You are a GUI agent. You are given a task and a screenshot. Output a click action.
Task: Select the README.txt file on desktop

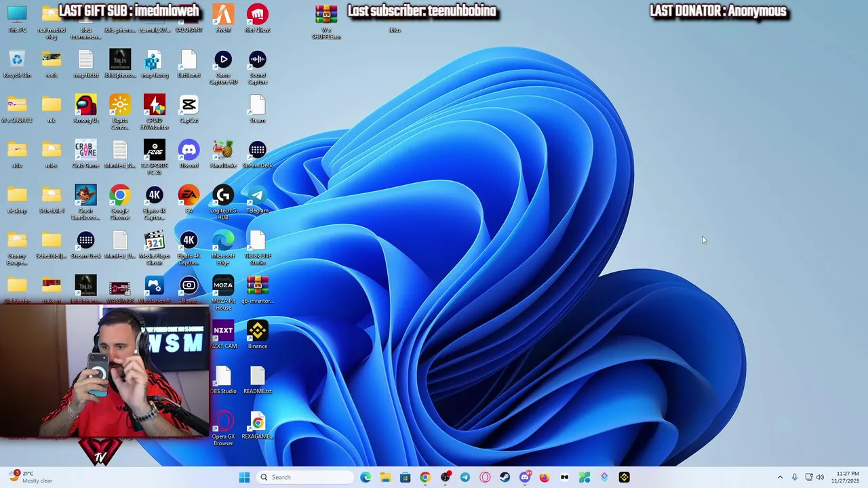pos(257,380)
